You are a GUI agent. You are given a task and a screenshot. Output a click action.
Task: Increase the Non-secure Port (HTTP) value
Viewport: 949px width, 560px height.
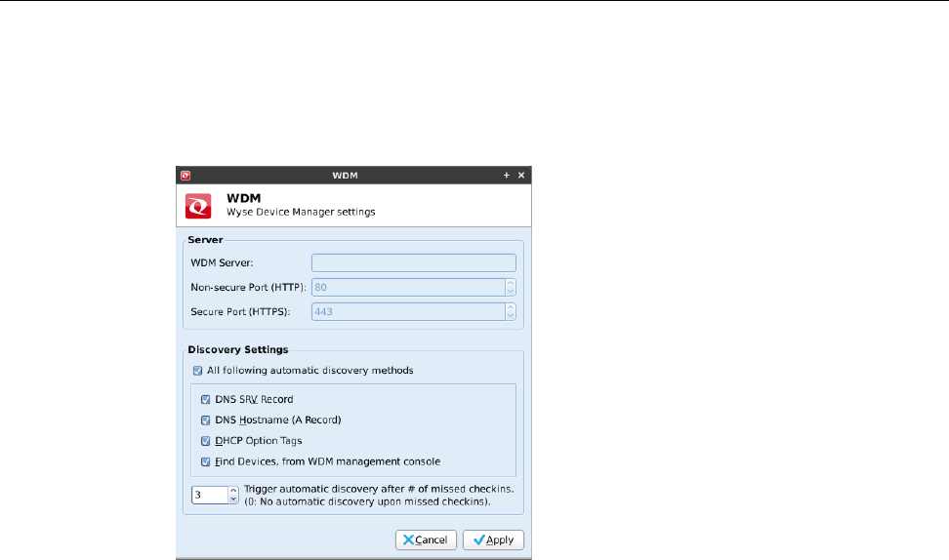511,283
